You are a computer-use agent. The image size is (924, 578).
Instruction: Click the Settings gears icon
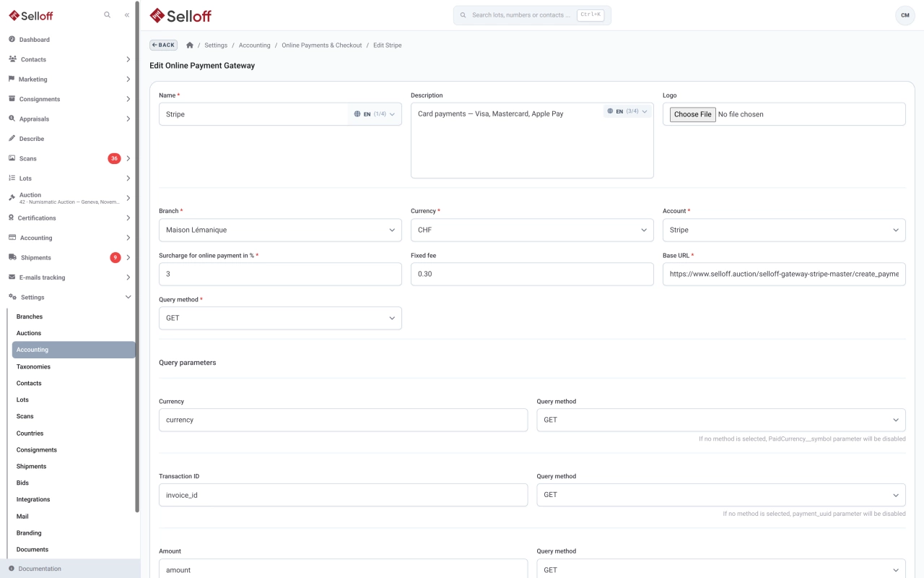[x=12, y=297]
